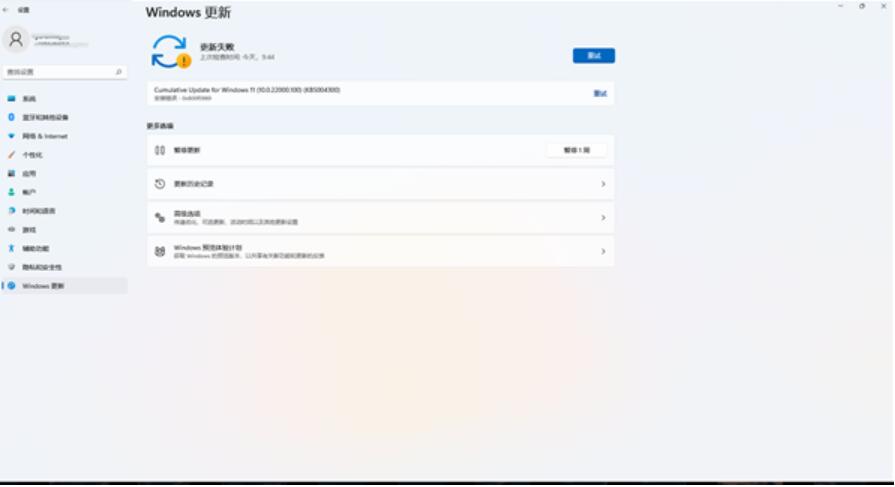895x487 pixels.
Task: Click the 暂停 1 周 button
Action: pyautogui.click(x=576, y=150)
